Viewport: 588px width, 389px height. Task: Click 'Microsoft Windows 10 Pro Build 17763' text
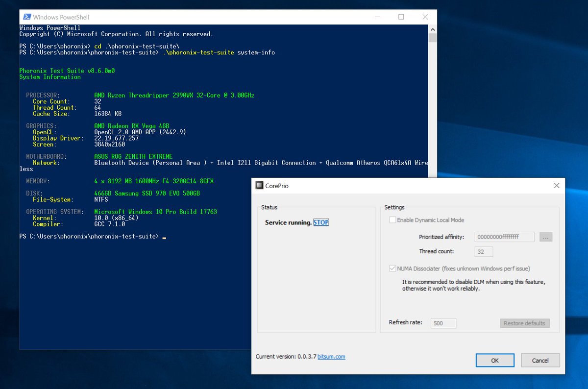[x=155, y=212]
